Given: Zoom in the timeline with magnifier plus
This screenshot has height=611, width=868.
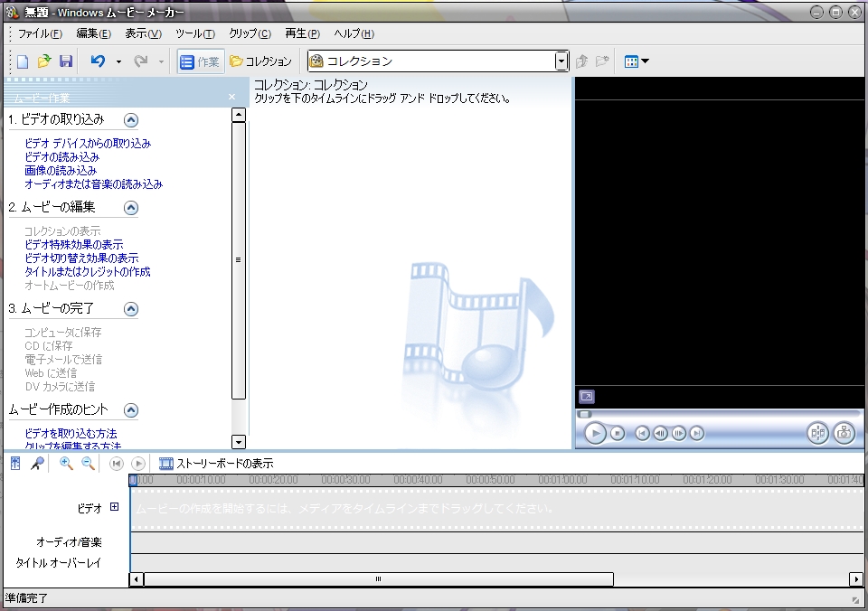Looking at the screenshot, I should pos(66,464).
